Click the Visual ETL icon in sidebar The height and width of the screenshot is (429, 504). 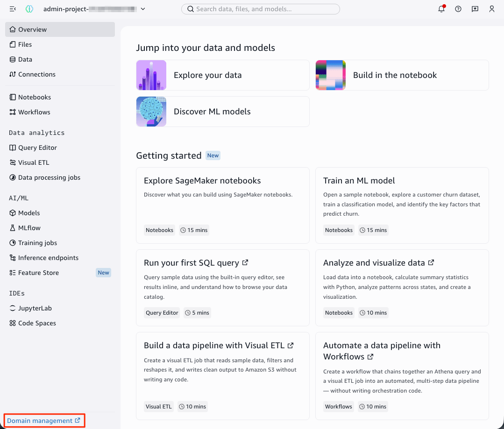point(13,162)
